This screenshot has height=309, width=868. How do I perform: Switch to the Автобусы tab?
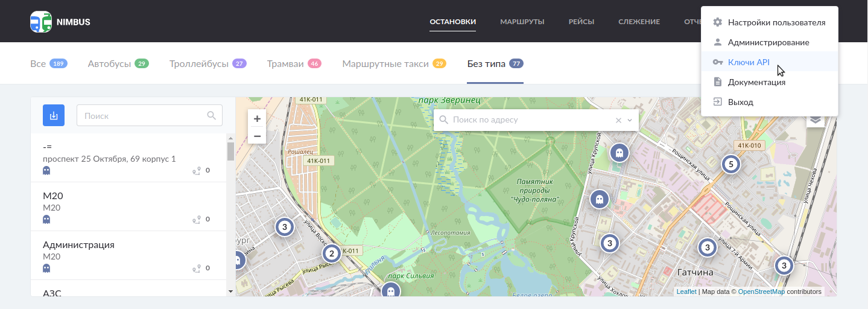109,63
